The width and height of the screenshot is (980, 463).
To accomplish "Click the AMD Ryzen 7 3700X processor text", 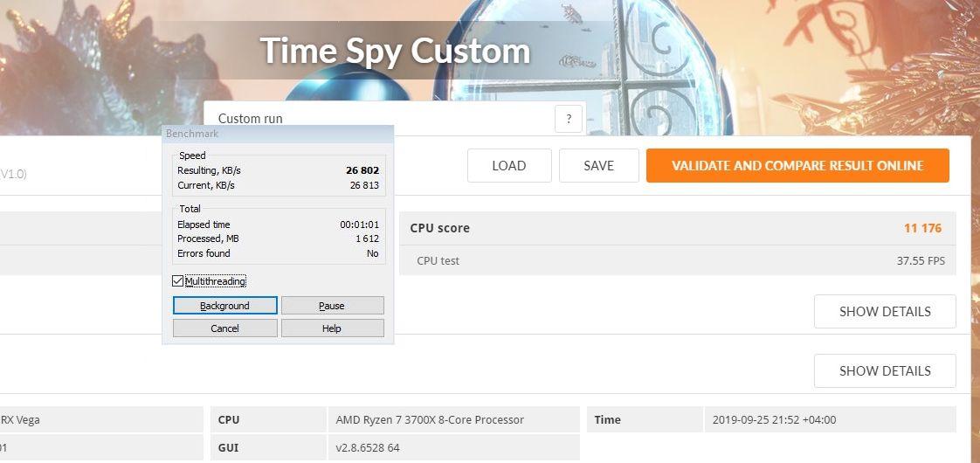I will (x=430, y=419).
